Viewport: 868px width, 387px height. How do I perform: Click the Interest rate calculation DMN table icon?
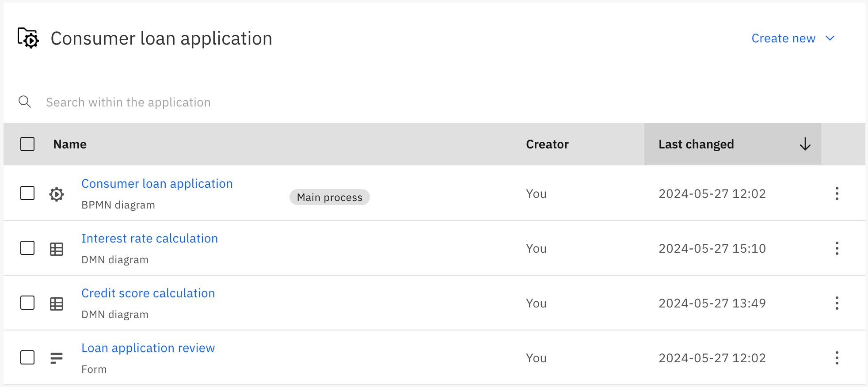coord(57,249)
